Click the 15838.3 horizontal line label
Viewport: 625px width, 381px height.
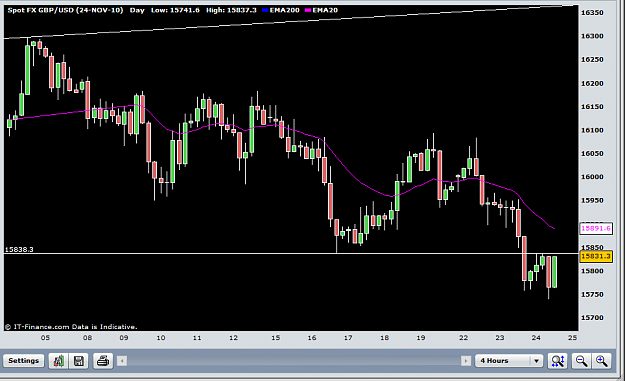click(x=19, y=249)
